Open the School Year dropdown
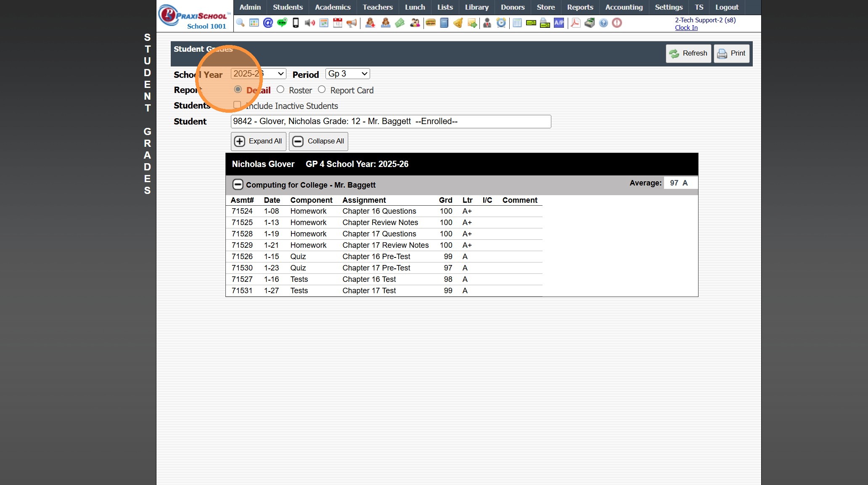Image resolution: width=868 pixels, height=485 pixels. pyautogui.click(x=259, y=74)
